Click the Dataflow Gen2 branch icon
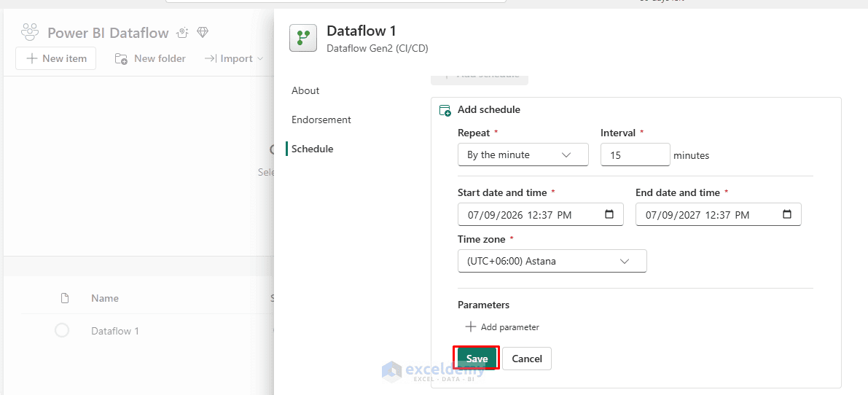 tap(302, 38)
